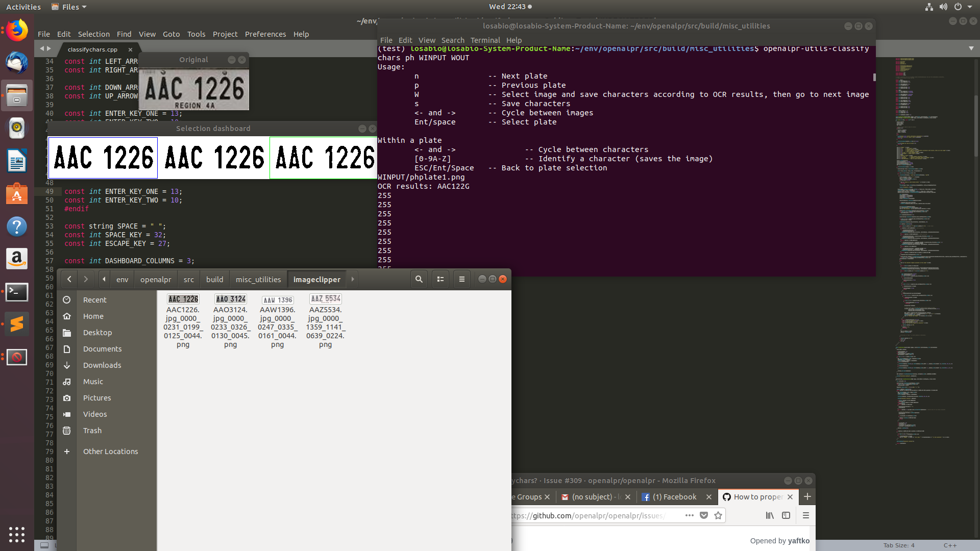This screenshot has height=551, width=980.
Task: Click the misc_utilities path breadcrumb
Action: pos(258,280)
